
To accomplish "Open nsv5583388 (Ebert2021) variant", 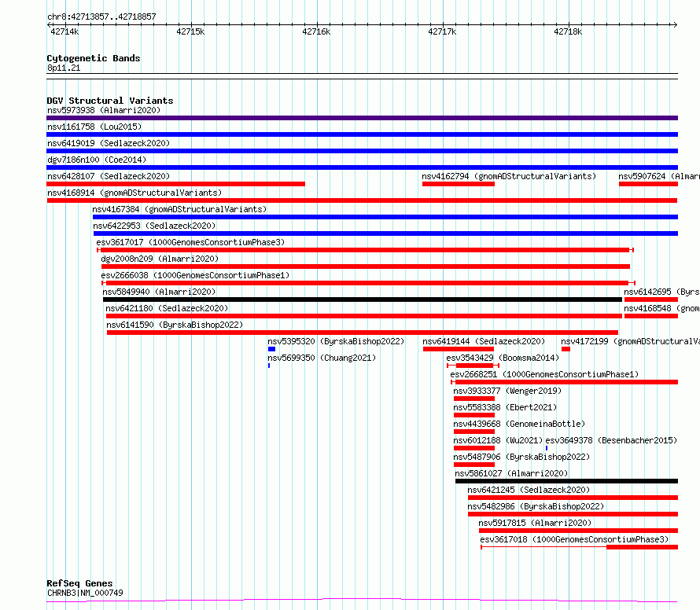I will [x=505, y=407].
